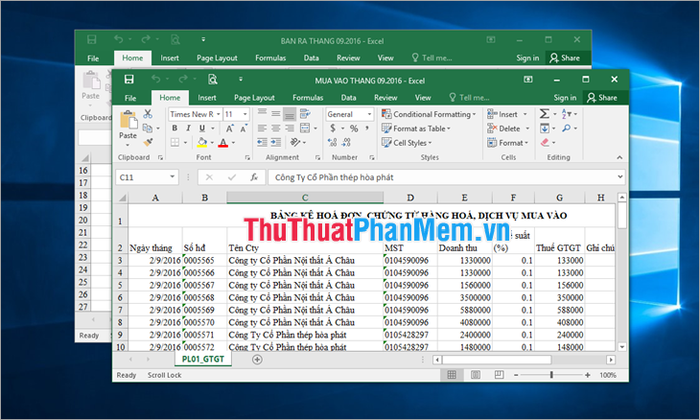The height and width of the screenshot is (420, 700).
Task: Click Sign in in MUA VAO window
Action: (x=565, y=97)
